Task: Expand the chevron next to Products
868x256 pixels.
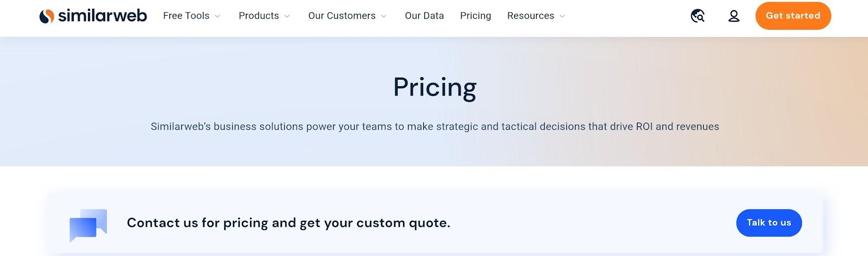Action: pyautogui.click(x=287, y=16)
